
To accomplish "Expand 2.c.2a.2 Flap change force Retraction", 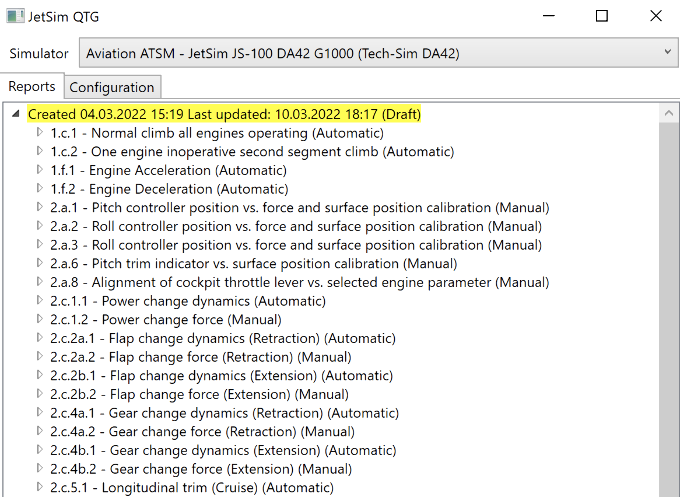I will (39, 356).
